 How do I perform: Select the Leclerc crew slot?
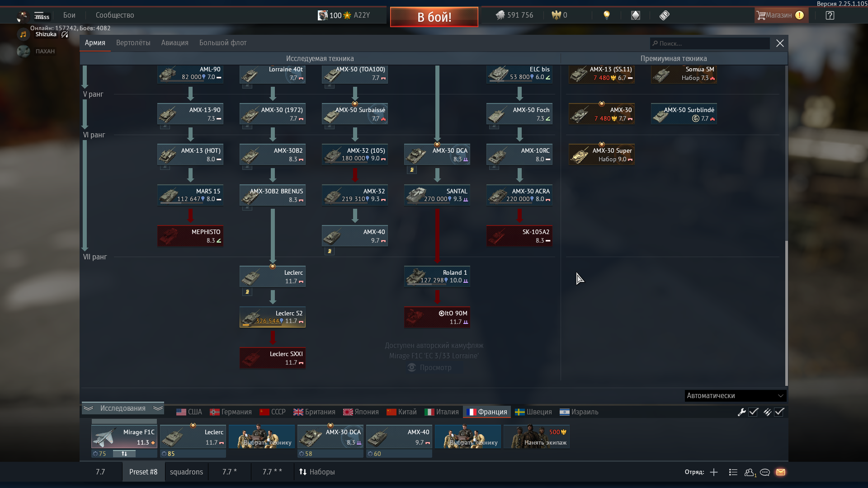193,436
